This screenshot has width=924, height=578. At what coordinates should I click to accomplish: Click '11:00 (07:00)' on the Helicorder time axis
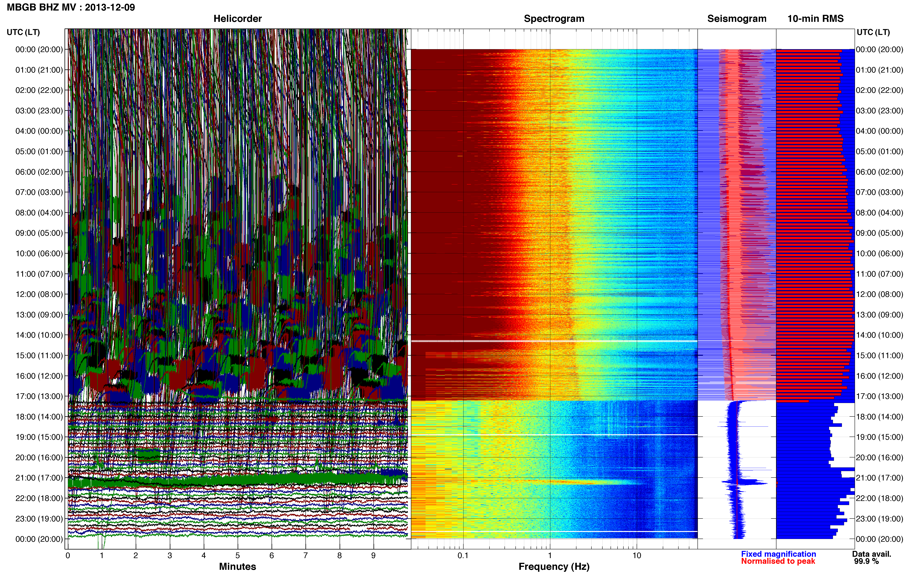pos(39,274)
